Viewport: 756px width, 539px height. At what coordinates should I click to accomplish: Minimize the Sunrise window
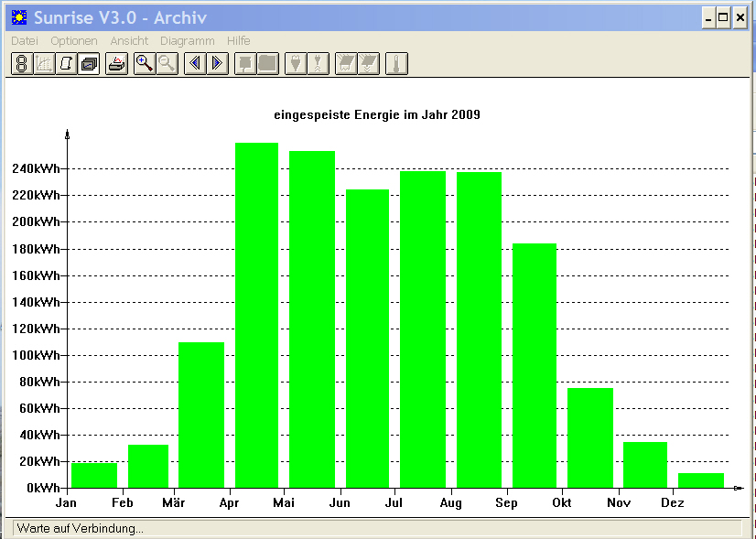[x=708, y=18]
